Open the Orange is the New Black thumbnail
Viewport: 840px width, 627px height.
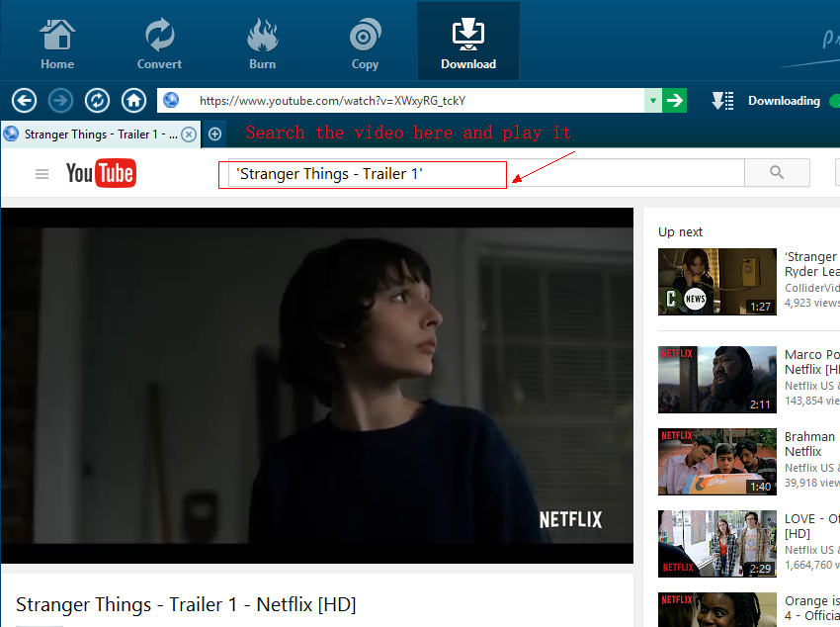(x=717, y=610)
